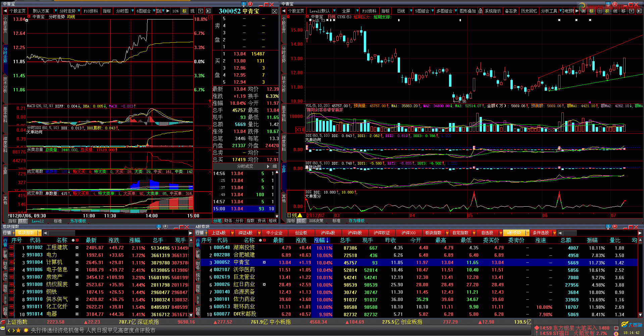
Task: Click 另存模板 in left chart footer
Action: tap(78, 221)
